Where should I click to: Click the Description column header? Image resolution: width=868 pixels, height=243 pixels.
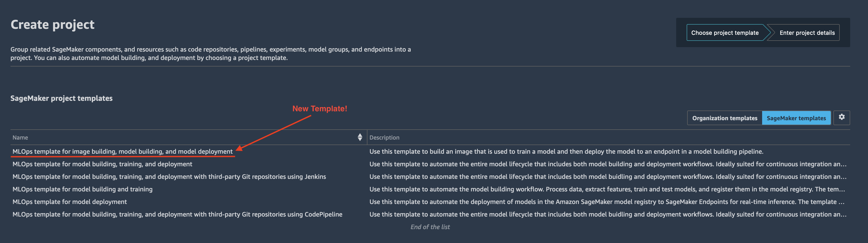(x=384, y=138)
